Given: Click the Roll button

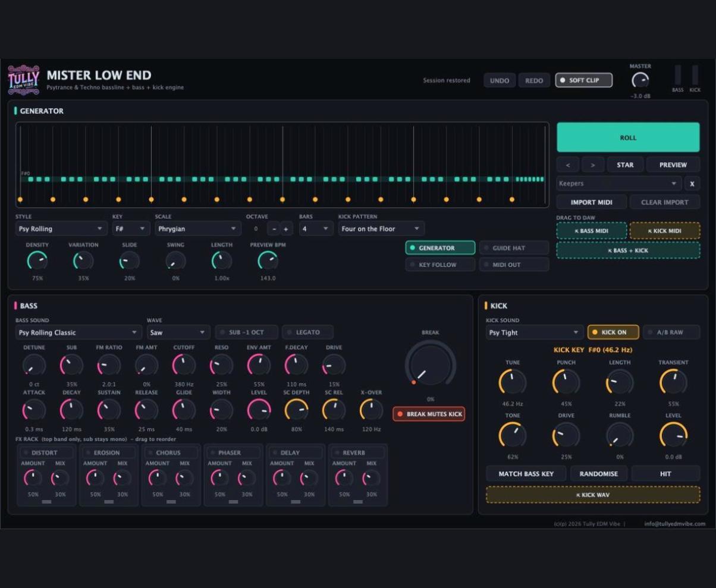Looking at the screenshot, I should point(628,137).
